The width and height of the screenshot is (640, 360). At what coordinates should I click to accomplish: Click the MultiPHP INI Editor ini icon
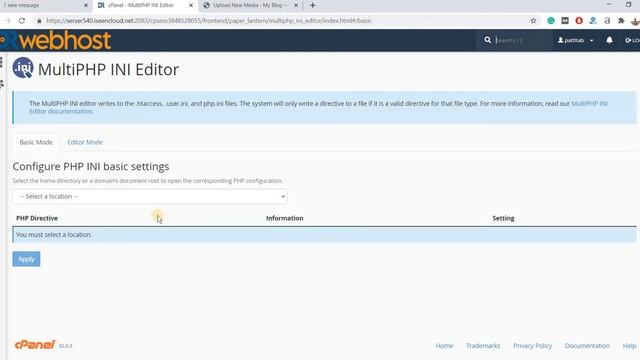23,68
